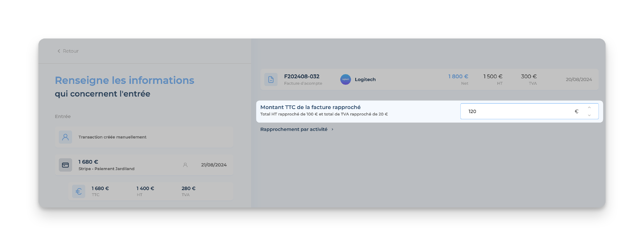The width and height of the screenshot is (644, 246).
Task: Focus the Montant TTC input field showing 120
Action: (529, 111)
